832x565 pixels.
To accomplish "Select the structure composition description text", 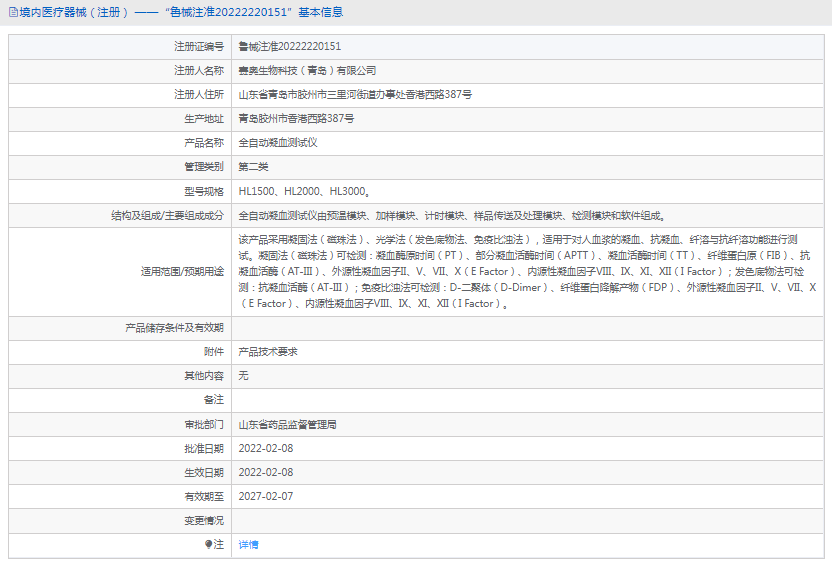I will [x=452, y=215].
